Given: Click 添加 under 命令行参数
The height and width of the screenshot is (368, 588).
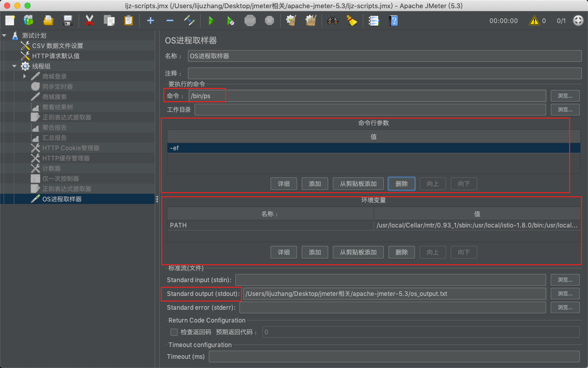Looking at the screenshot, I should pyautogui.click(x=315, y=183).
